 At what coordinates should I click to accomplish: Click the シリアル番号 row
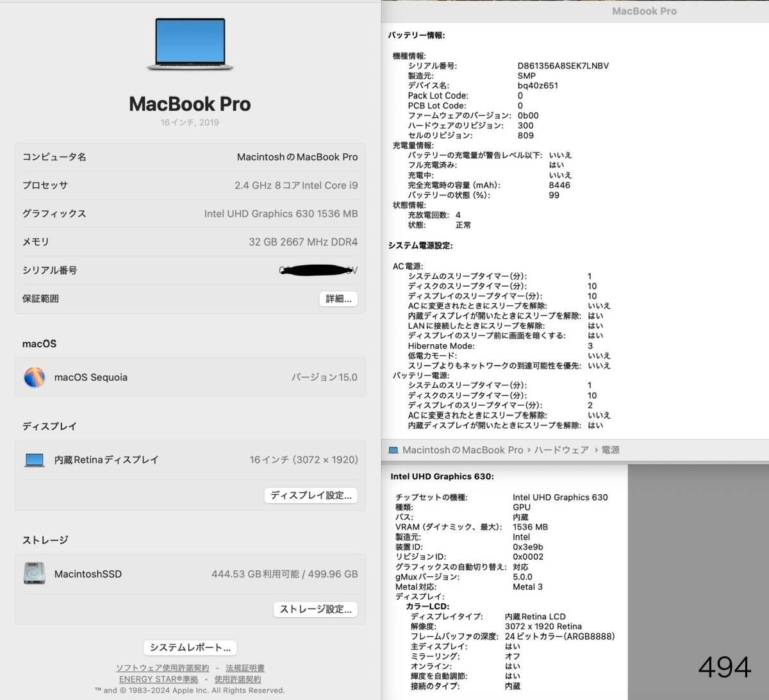click(x=189, y=270)
